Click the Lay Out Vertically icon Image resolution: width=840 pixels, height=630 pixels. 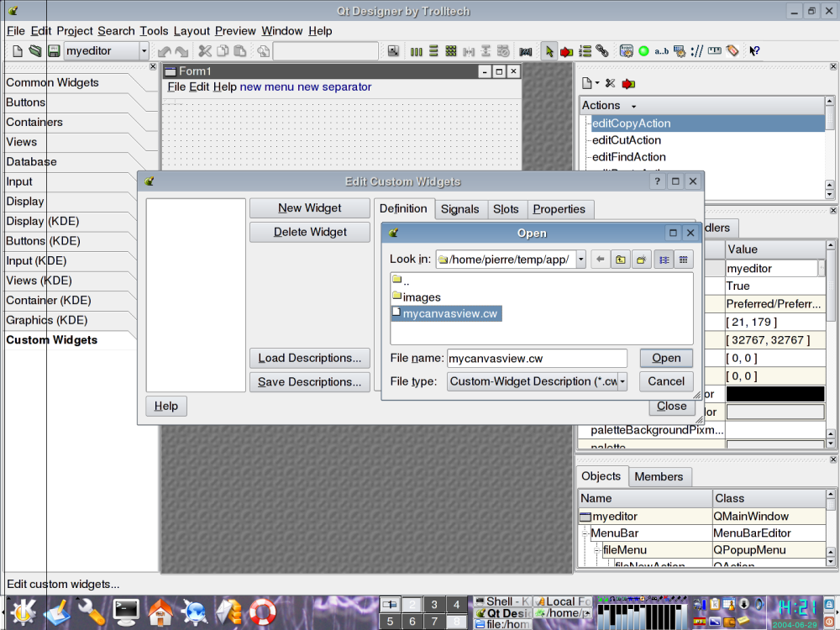(433, 51)
